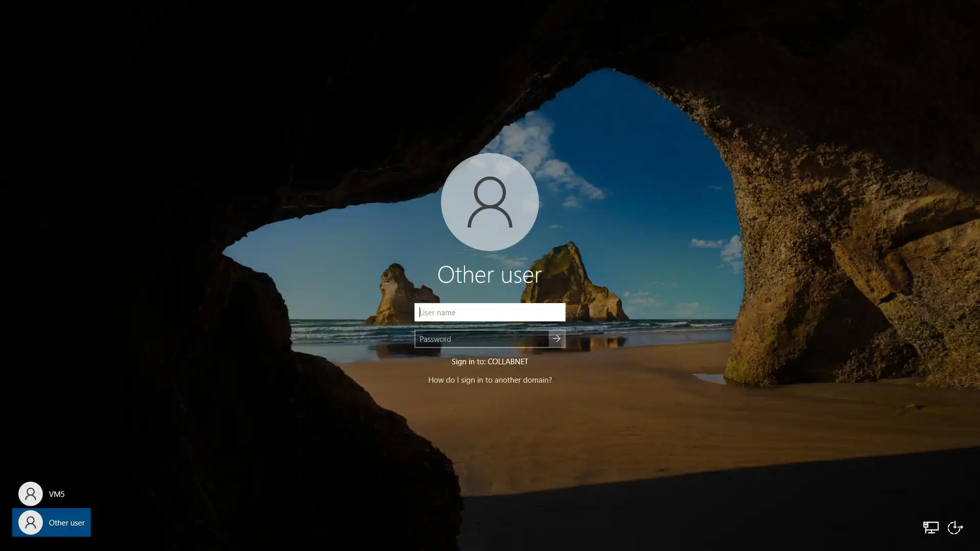Open 'How do I sign in to another domain?'
Image resolution: width=980 pixels, height=551 pixels.
[x=489, y=380]
